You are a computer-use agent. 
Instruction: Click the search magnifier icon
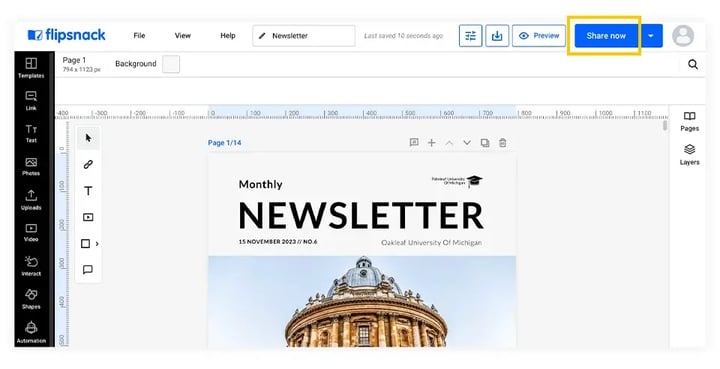pyautogui.click(x=693, y=65)
